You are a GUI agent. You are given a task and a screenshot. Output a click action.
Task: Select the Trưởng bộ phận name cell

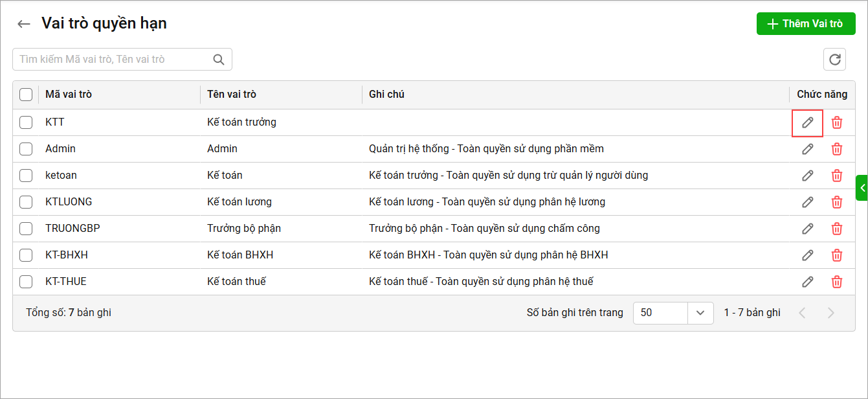(244, 229)
